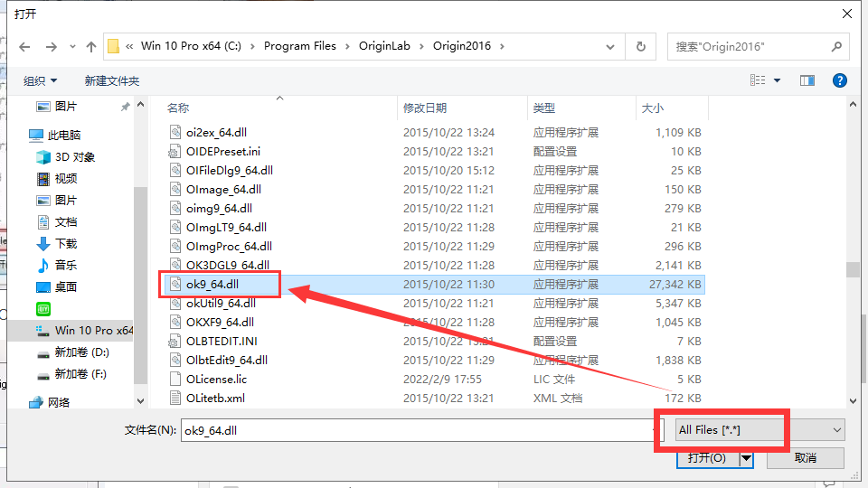Sort by 修改日期 column header
Image resolution: width=868 pixels, height=488 pixels.
(425, 108)
